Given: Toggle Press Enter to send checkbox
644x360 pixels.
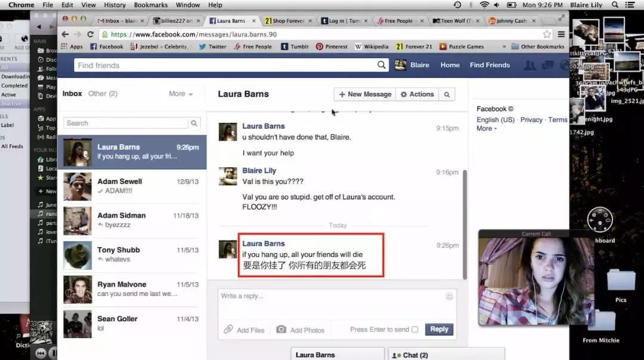Looking at the screenshot, I should pyautogui.click(x=415, y=330).
